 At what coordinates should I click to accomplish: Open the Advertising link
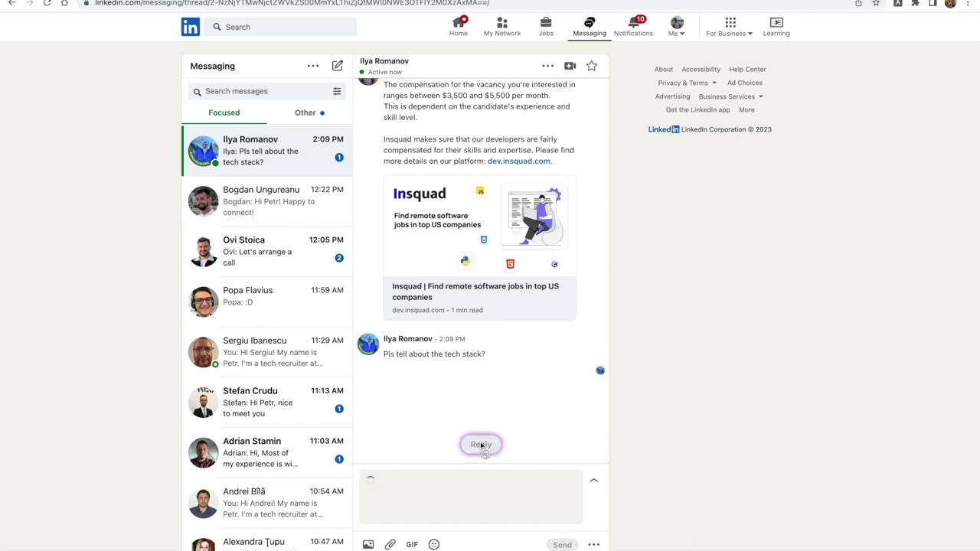(x=672, y=96)
